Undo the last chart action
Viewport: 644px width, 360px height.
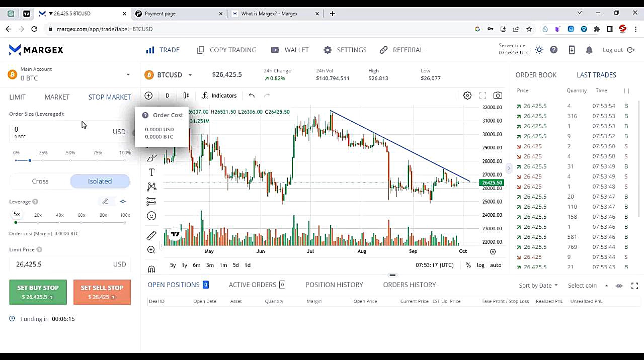coord(252,96)
